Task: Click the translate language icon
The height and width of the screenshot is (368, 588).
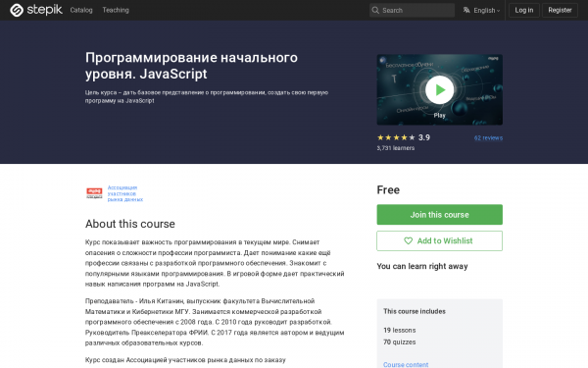Action: pyautogui.click(x=466, y=10)
